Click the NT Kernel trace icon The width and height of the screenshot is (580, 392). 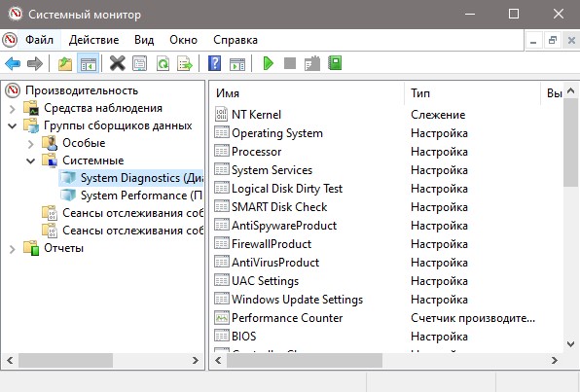tap(221, 114)
